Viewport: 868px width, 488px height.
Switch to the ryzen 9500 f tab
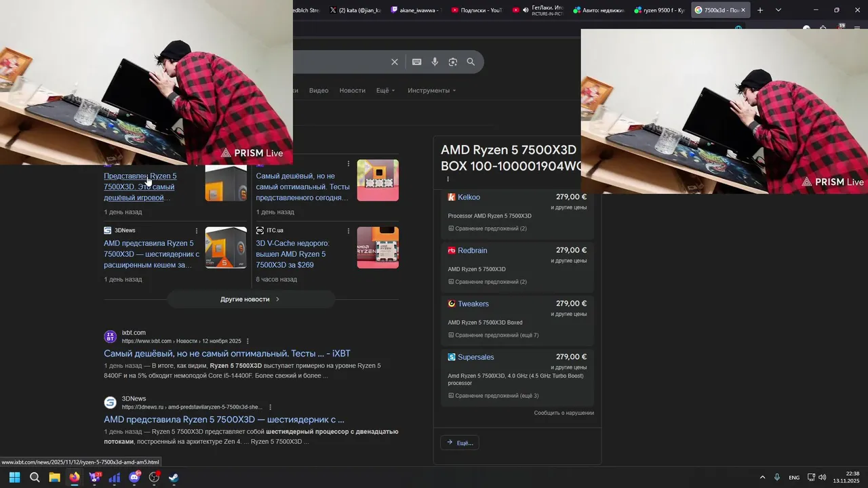pos(658,10)
